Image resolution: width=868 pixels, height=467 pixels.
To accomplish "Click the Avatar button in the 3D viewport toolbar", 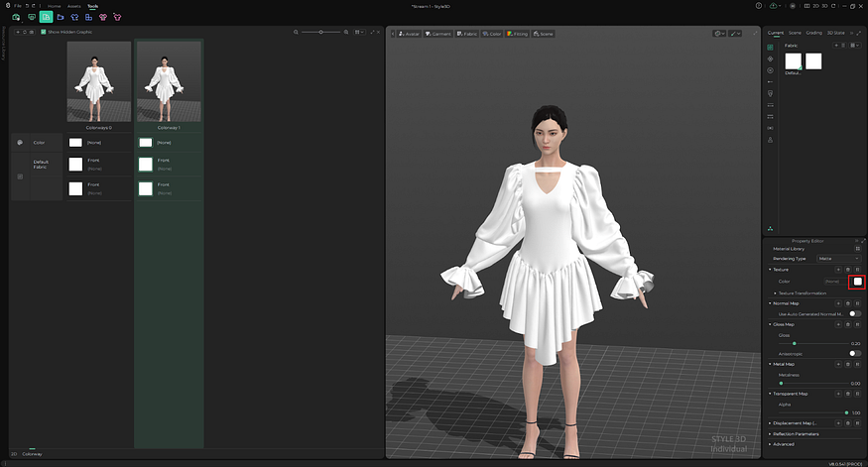I will [408, 34].
